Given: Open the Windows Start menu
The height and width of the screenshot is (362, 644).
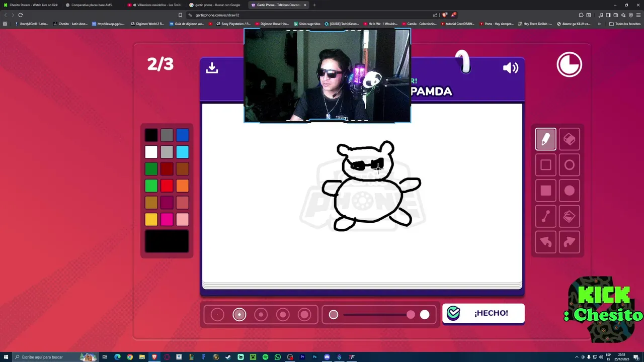Looking at the screenshot, I should tap(5, 357).
